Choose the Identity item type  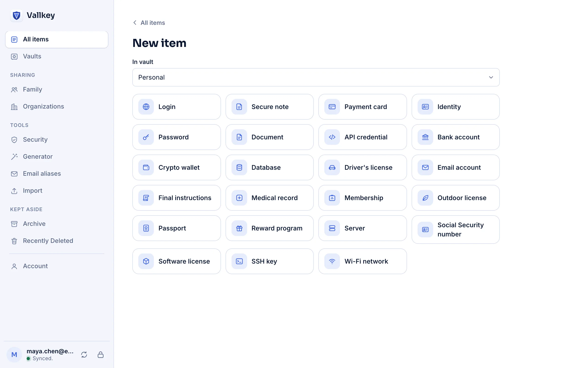coord(455,106)
